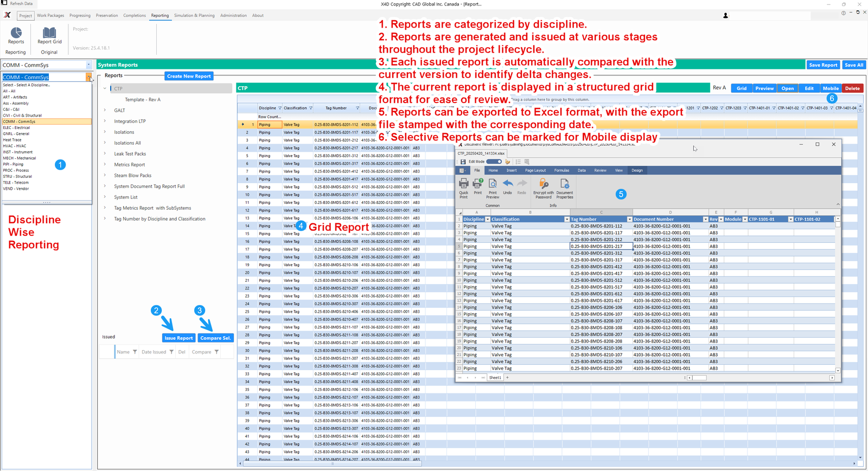Image resolution: width=868 pixels, height=471 pixels.
Task: Click the spreadsheet horizontal scrollbar thumb
Action: point(700,378)
